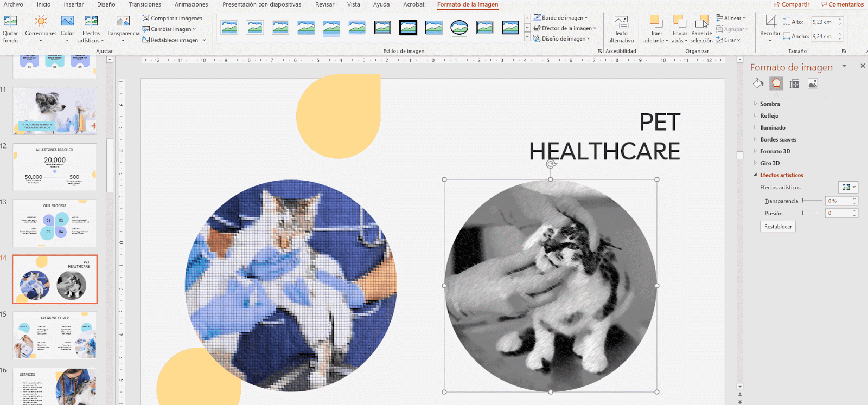
Task: Click Enviar atrás
Action: [680, 29]
